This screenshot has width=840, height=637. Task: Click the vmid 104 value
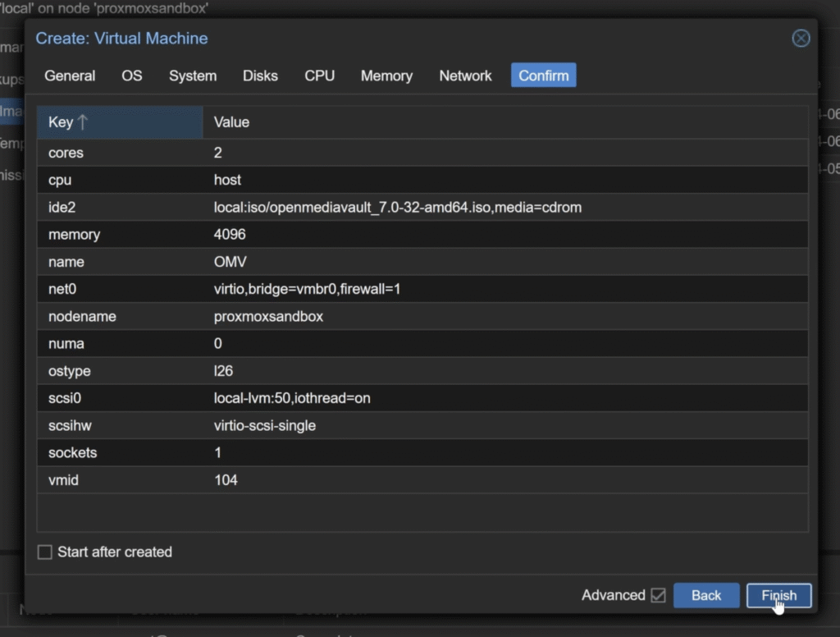click(x=226, y=480)
